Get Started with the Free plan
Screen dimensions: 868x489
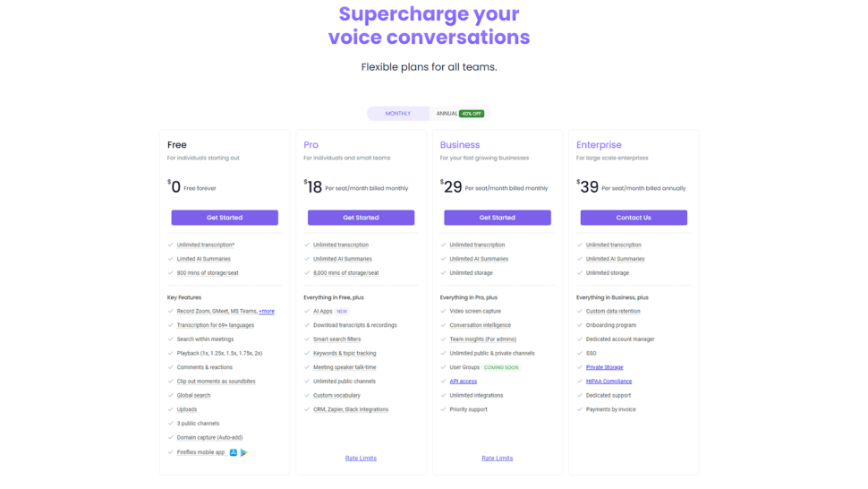click(x=225, y=218)
